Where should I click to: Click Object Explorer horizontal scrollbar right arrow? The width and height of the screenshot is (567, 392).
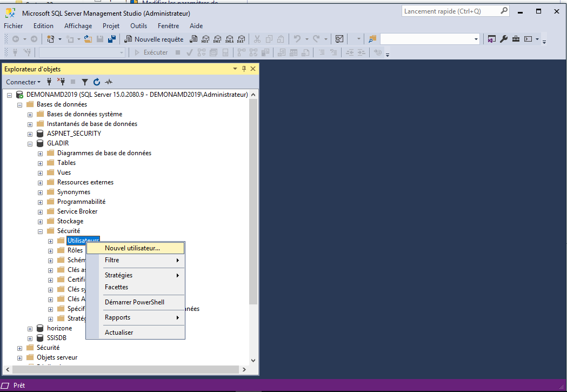click(244, 370)
